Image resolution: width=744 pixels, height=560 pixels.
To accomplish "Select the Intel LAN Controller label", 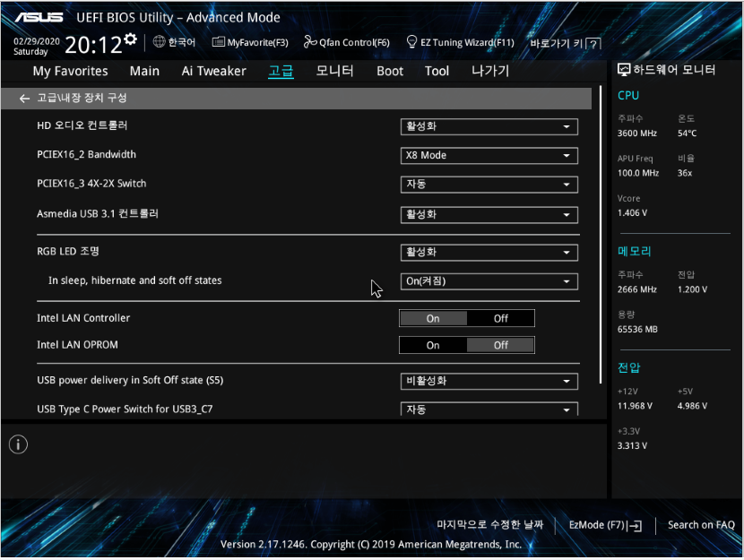I will tap(83, 318).
